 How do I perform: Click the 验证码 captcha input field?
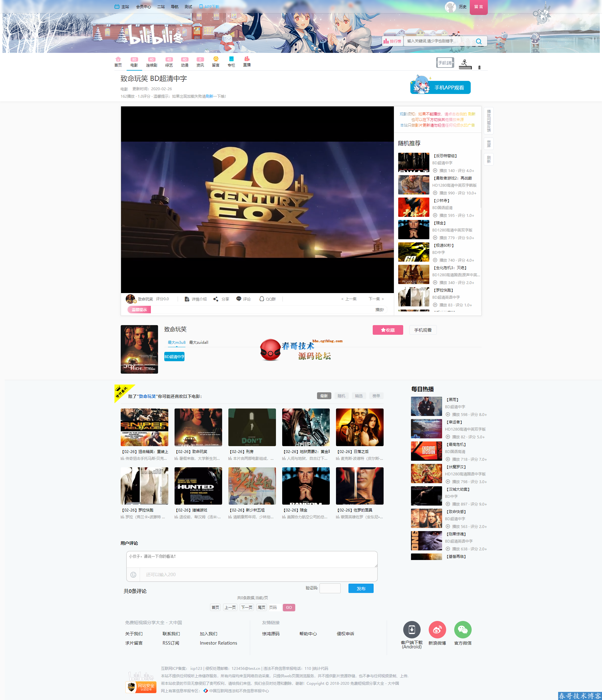point(330,588)
